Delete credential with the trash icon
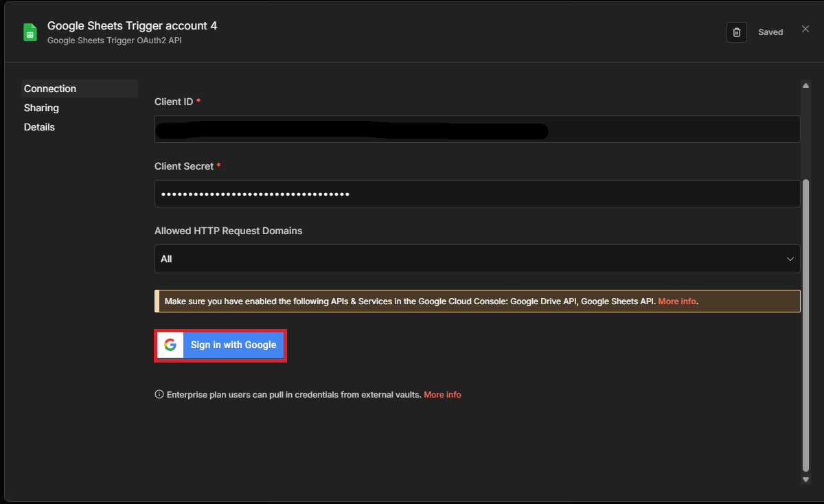Viewport: 824px width, 504px height. coord(737,32)
